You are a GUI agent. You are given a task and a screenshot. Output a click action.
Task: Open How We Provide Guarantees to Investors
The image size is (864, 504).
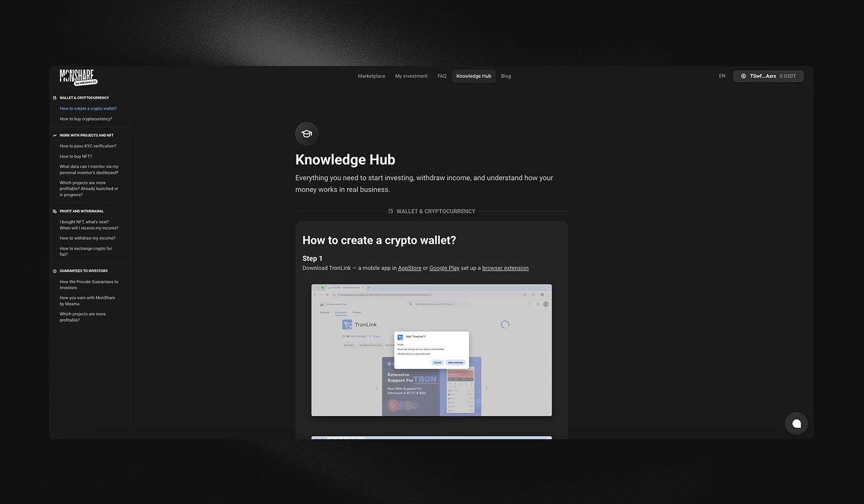[x=89, y=284]
